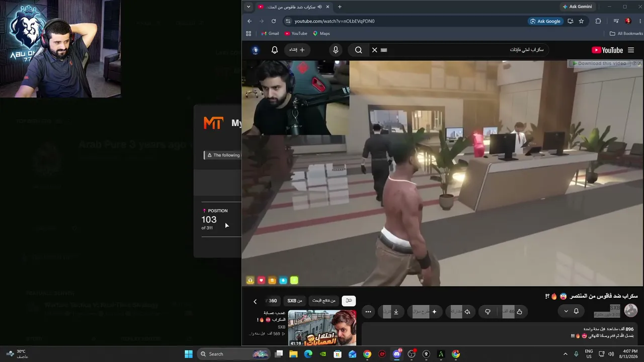Switch the ENG US input language

(x=589, y=354)
